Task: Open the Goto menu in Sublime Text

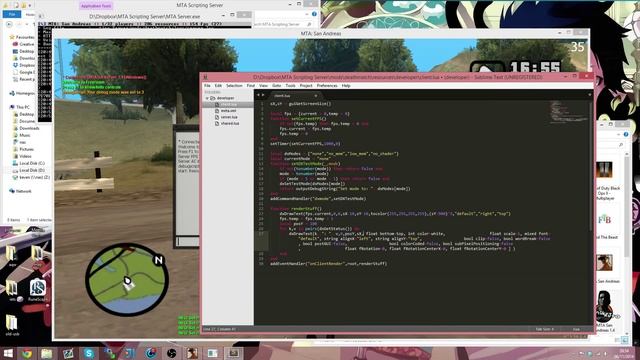Action: click(x=277, y=86)
